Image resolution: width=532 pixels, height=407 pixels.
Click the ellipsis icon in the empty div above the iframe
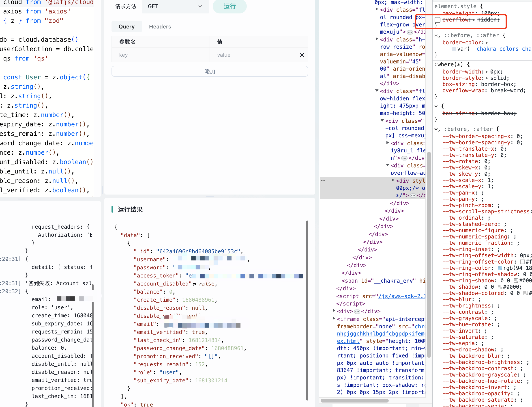click(357, 312)
